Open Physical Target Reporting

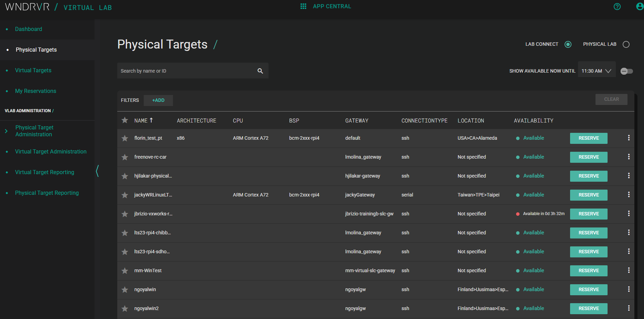click(47, 193)
